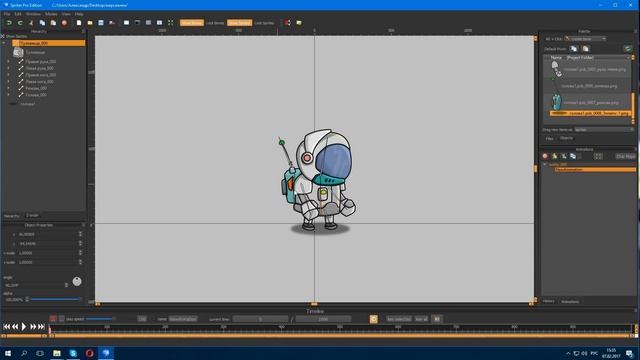Click the Paste icon in the toolbar
Image resolution: width=640 pixels, height=360 pixels.
pos(53,23)
